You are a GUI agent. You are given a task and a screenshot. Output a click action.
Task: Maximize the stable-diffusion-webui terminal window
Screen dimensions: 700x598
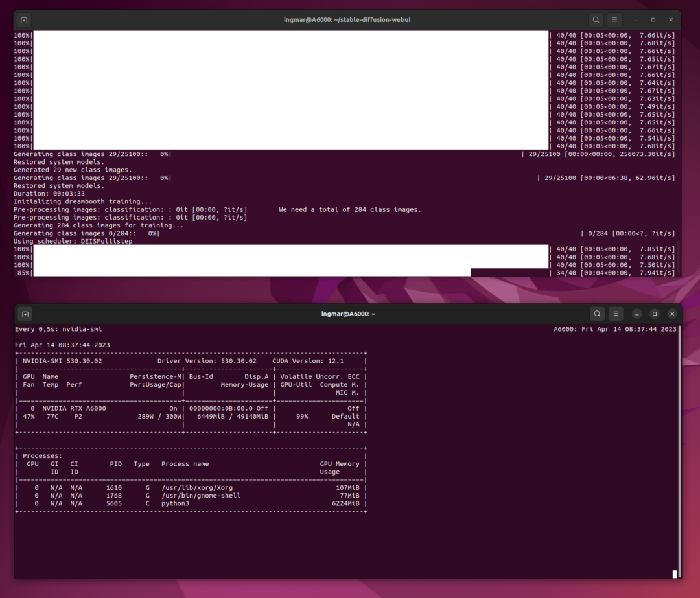click(653, 20)
